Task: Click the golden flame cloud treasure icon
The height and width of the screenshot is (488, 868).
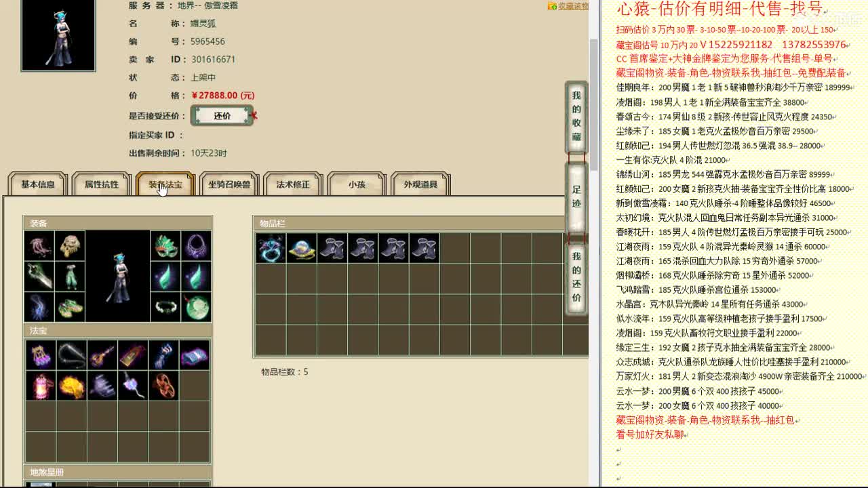Action: tap(71, 386)
